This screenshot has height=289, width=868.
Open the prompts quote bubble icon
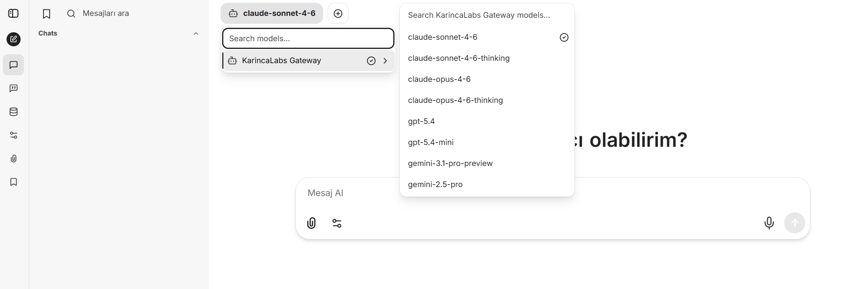14,88
